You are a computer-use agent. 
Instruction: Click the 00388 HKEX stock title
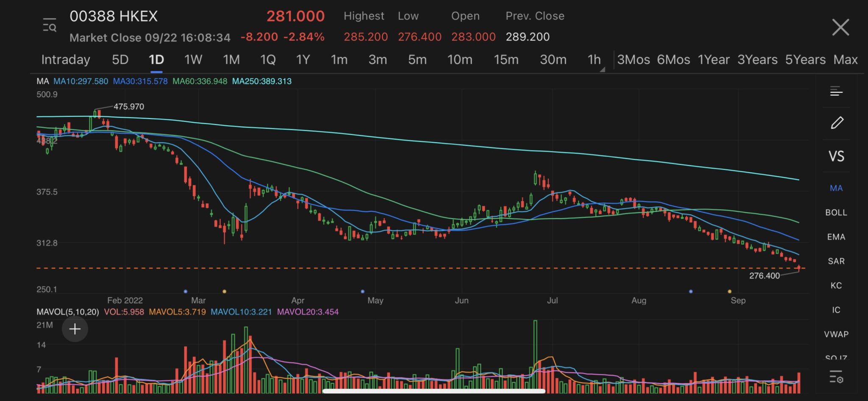[x=114, y=17]
